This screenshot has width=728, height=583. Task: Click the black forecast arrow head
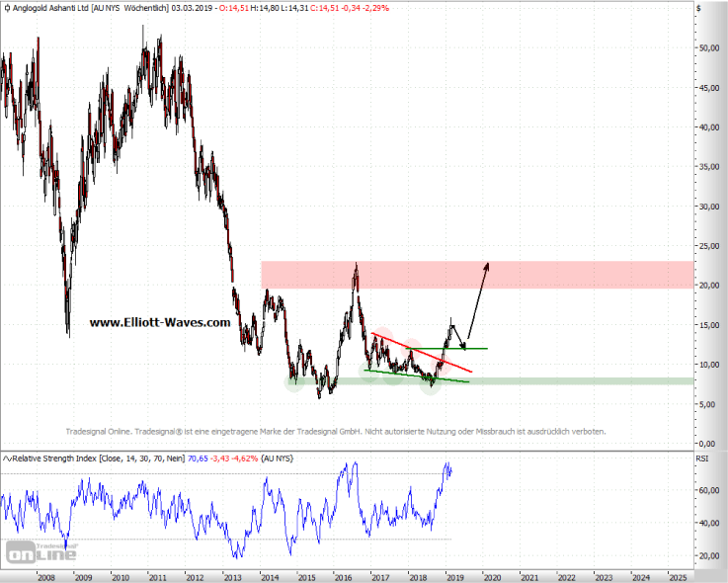point(488,265)
